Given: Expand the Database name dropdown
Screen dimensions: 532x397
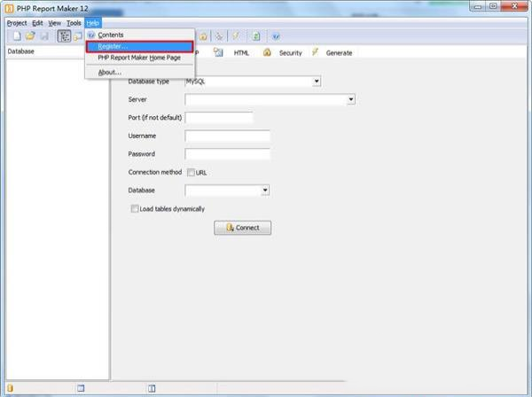Looking at the screenshot, I should pyautogui.click(x=265, y=191).
